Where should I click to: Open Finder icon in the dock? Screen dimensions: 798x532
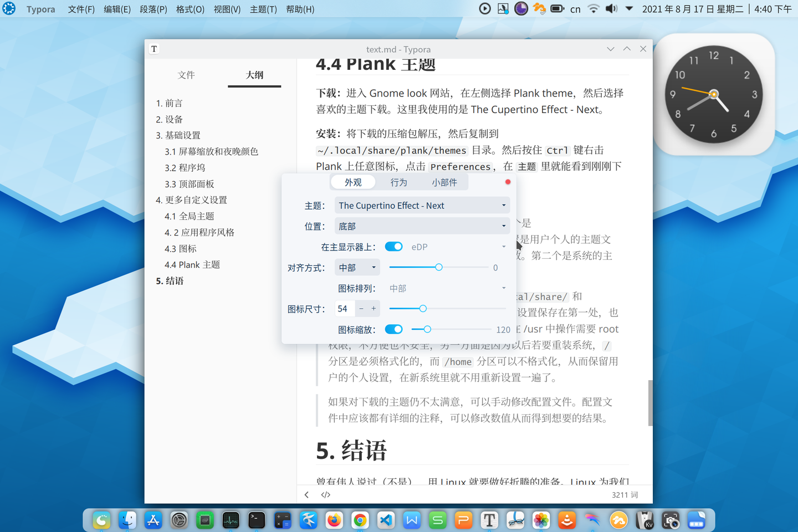coord(127,520)
